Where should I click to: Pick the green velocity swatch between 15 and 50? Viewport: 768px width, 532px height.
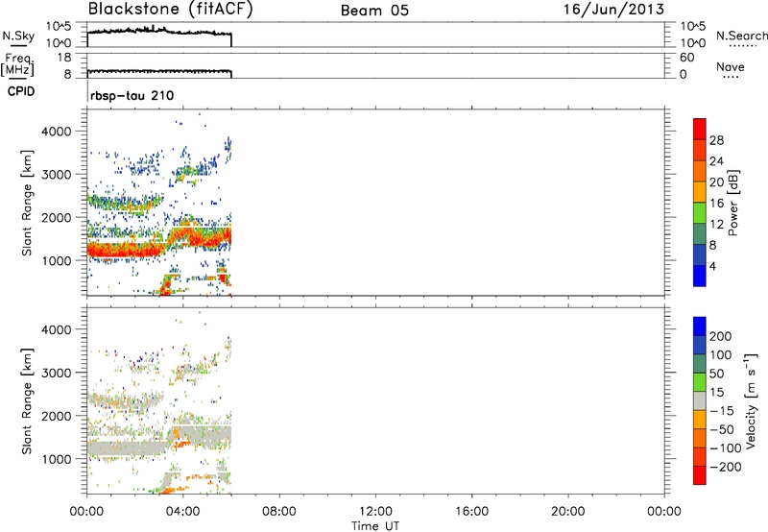700,382
